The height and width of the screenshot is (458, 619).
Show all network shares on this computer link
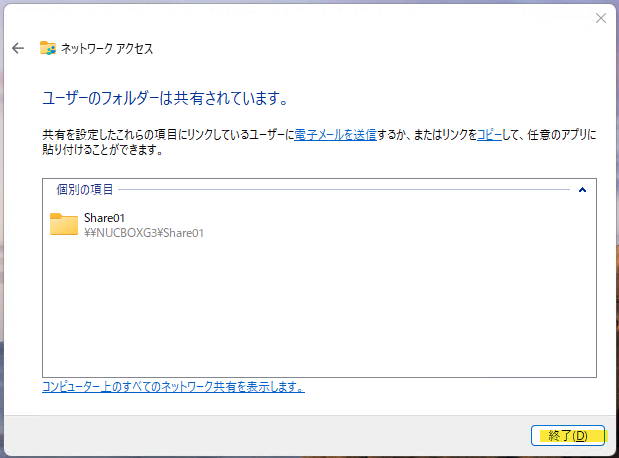click(x=173, y=386)
